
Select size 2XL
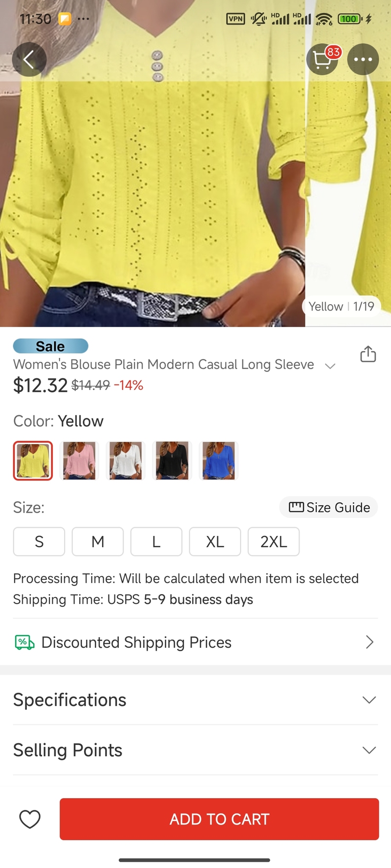pyautogui.click(x=274, y=541)
